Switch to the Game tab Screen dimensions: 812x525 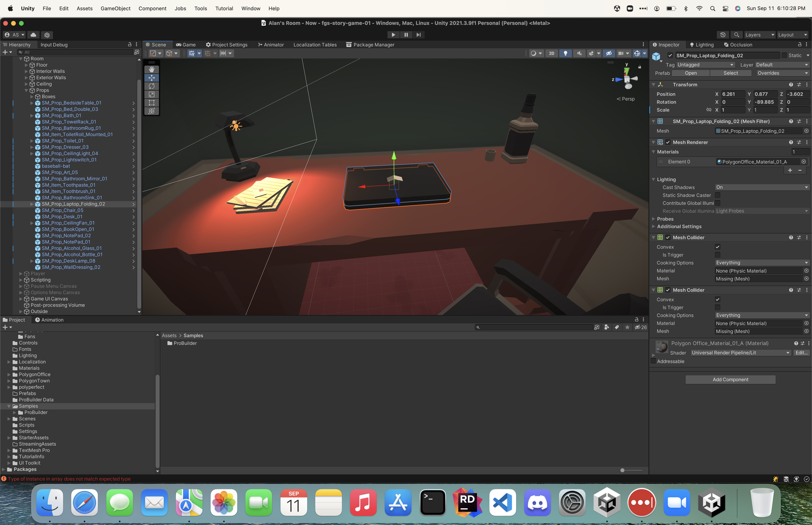click(x=186, y=45)
